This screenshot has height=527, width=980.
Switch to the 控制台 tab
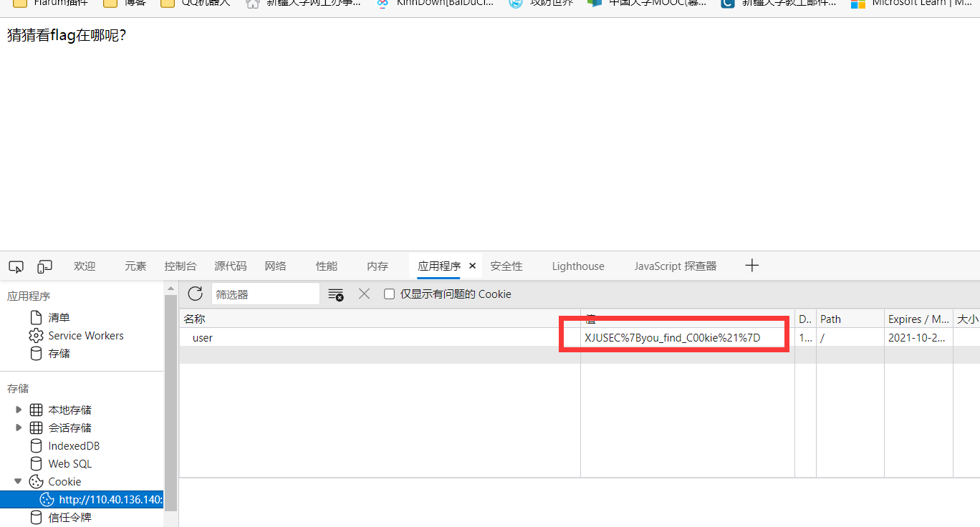(180, 266)
